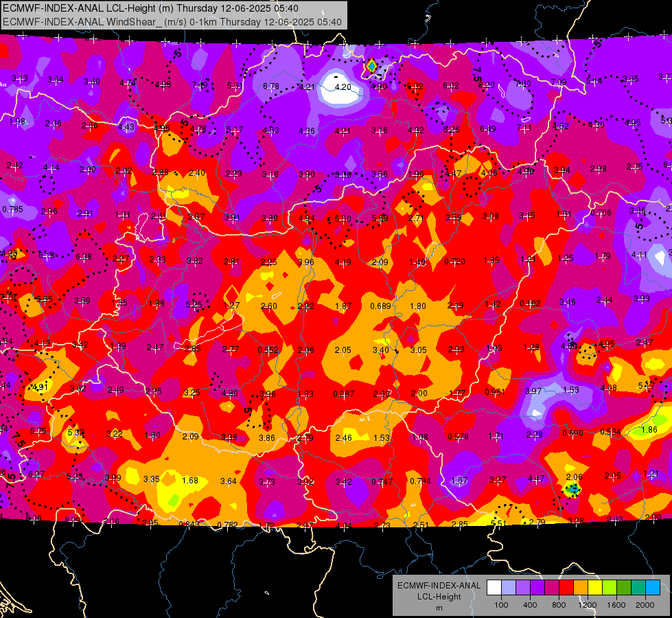Click the wind shear value '0.578'
The width and height of the screenshot is (672, 618).
click(x=458, y=436)
